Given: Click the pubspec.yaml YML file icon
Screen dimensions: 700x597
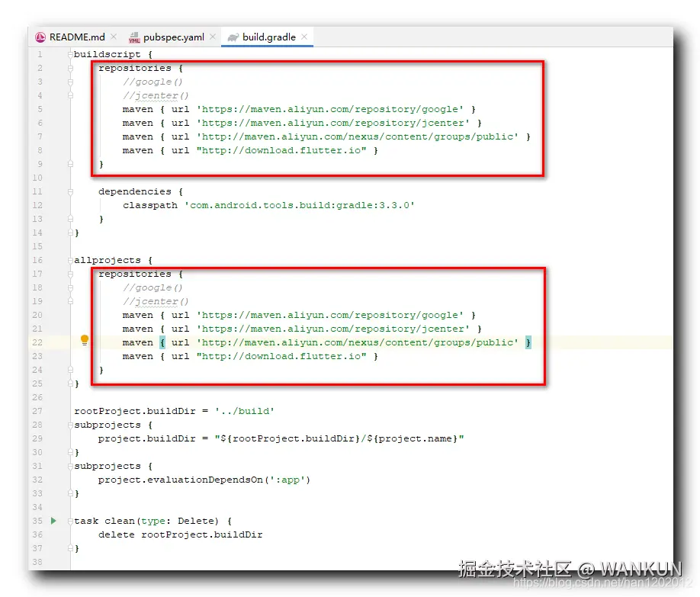Looking at the screenshot, I should coord(134,37).
